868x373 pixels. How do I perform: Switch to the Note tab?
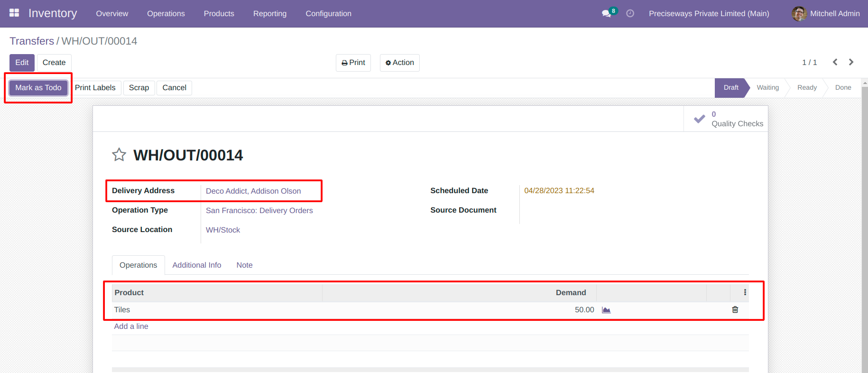[245, 265]
